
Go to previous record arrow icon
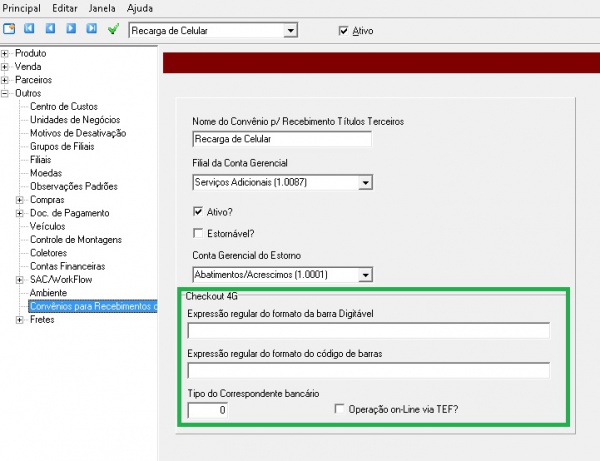coord(50,30)
